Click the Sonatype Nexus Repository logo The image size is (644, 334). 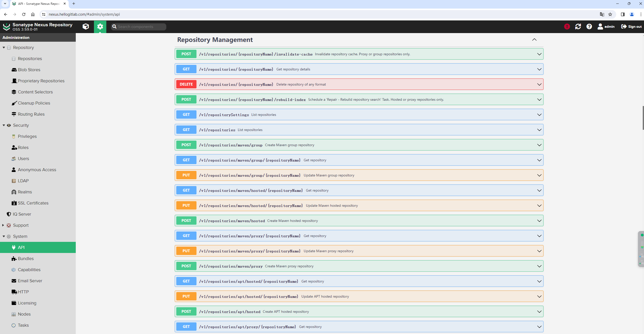pyautogui.click(x=7, y=27)
